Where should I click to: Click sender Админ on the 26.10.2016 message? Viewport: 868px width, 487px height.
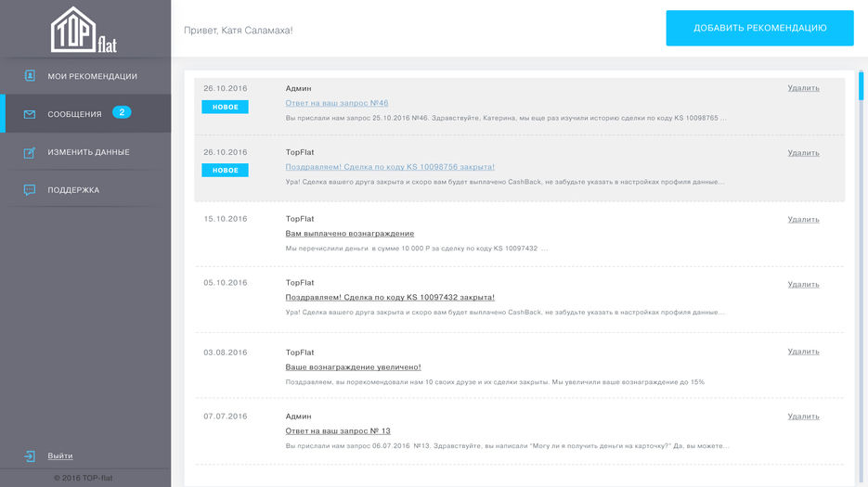tap(298, 88)
